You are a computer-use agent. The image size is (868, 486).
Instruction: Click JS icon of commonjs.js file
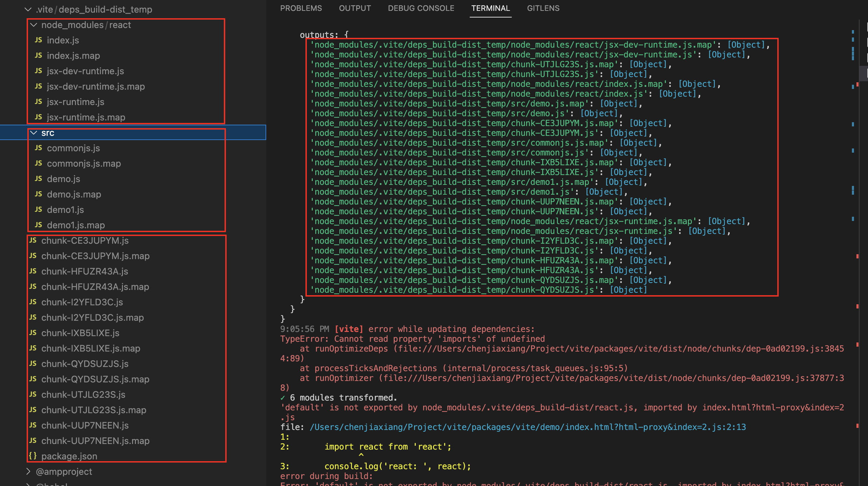click(x=38, y=148)
